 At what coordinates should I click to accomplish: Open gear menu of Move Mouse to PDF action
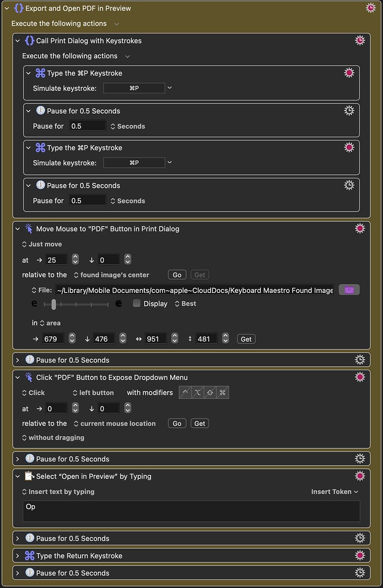tap(360, 228)
